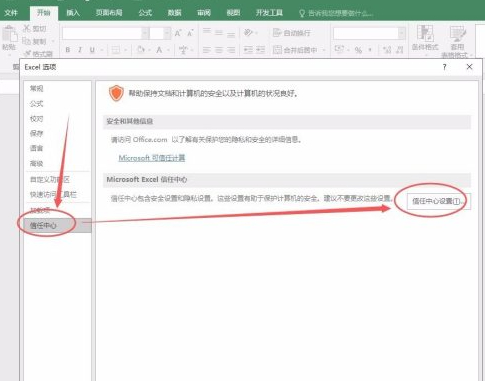Align text to the bottom
The height and width of the screenshot is (381, 485).
point(231,34)
